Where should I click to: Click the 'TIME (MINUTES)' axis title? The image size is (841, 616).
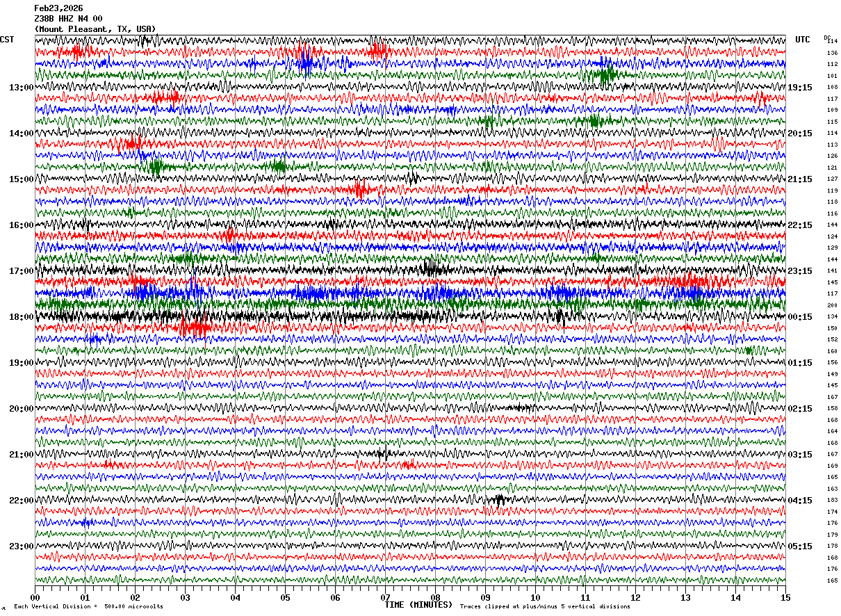[418, 605]
